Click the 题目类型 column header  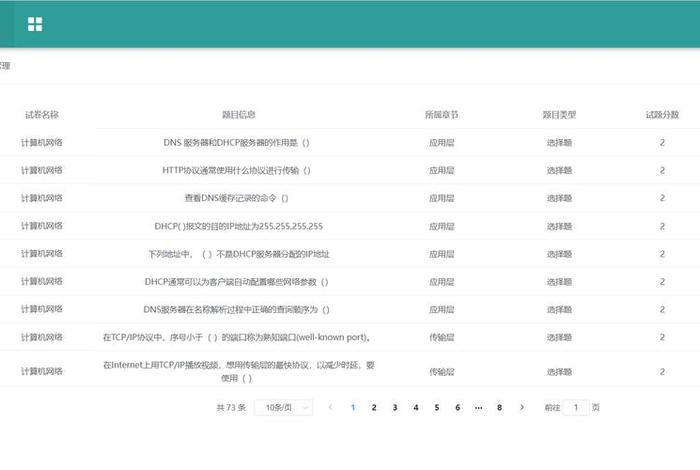pyautogui.click(x=559, y=115)
